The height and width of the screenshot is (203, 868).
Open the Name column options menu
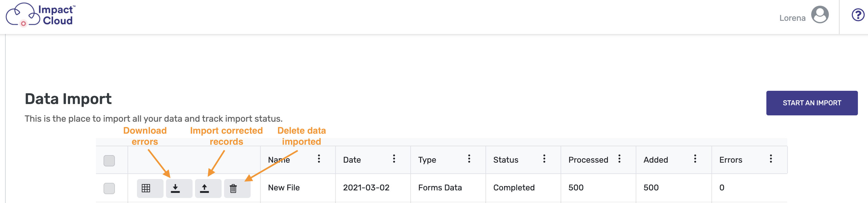coord(319,159)
